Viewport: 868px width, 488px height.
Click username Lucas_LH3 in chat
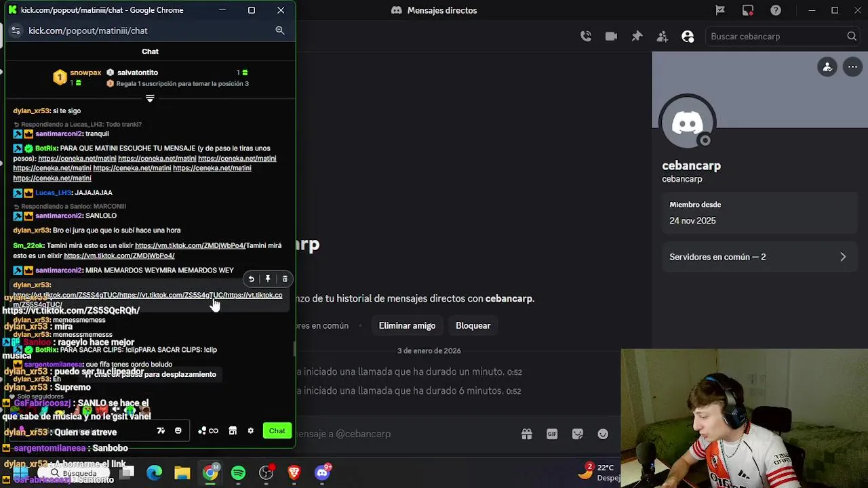[54, 193]
